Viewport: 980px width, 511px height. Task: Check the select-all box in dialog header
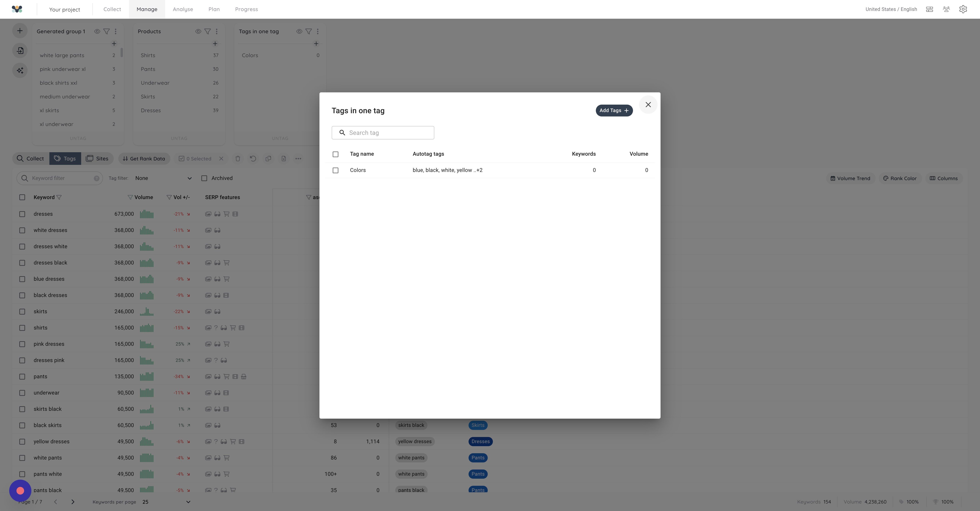335,154
